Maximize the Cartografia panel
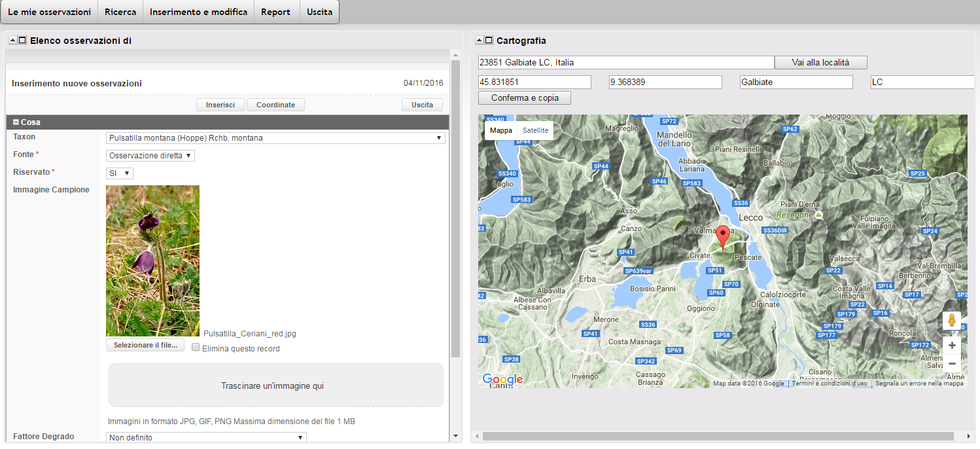 point(489,41)
